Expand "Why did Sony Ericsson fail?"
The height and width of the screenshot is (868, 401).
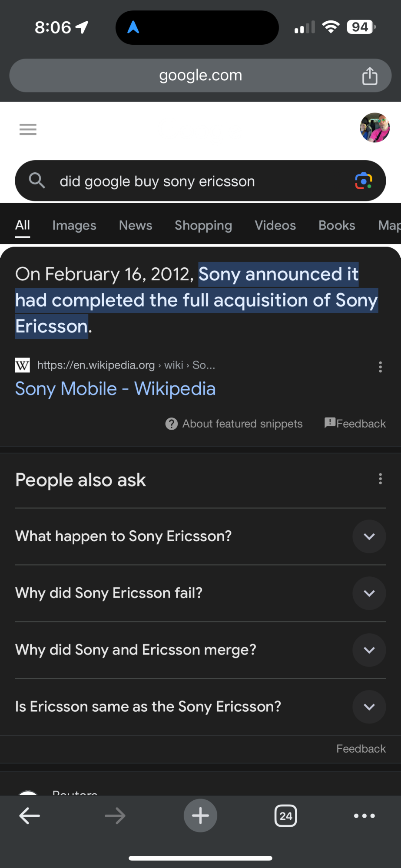[x=369, y=593]
